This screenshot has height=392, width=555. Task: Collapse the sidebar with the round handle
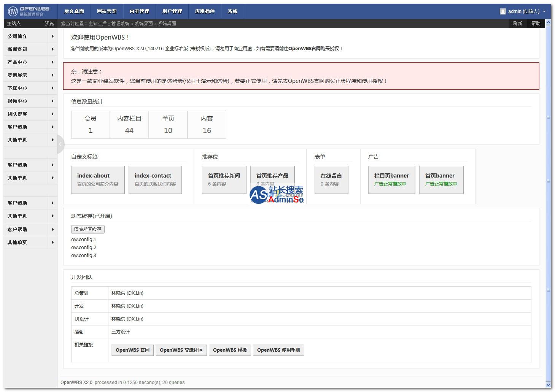(x=60, y=144)
